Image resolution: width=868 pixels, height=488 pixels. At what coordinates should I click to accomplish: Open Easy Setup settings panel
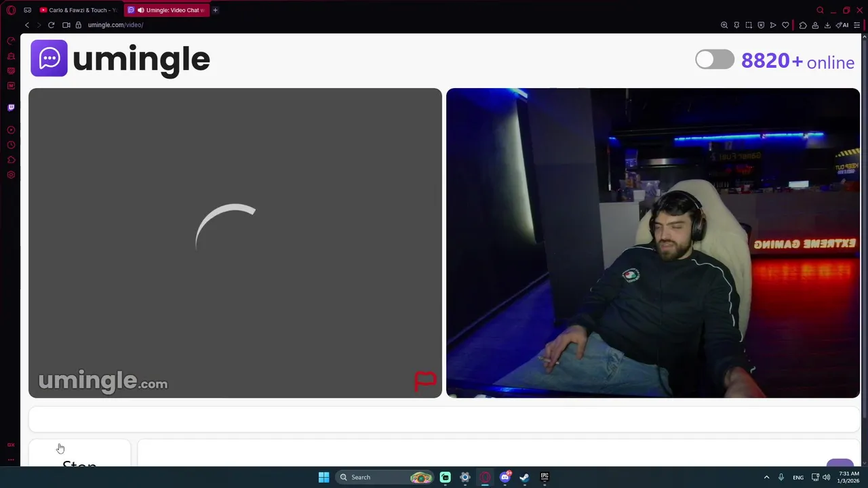[857, 25]
